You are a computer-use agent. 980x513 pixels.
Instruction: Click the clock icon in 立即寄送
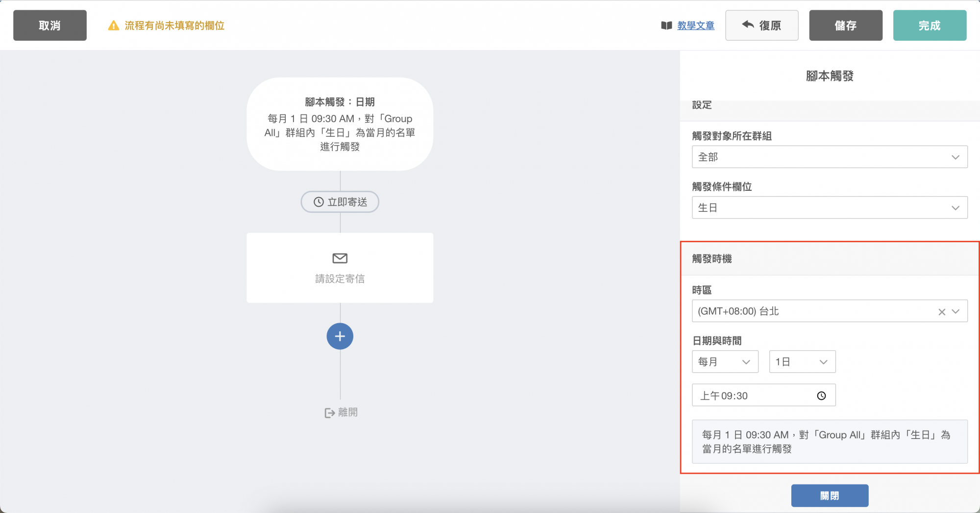(318, 202)
